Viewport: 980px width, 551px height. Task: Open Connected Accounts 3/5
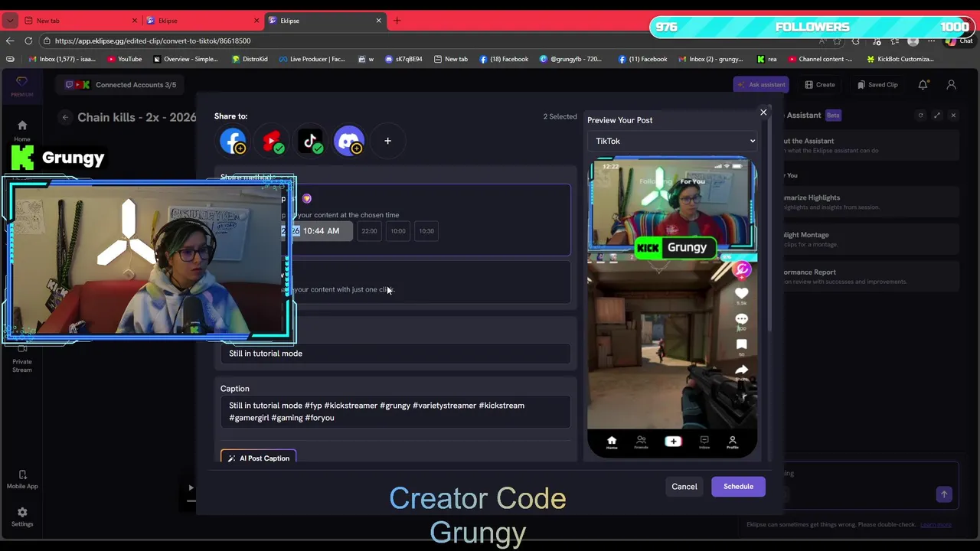point(120,85)
